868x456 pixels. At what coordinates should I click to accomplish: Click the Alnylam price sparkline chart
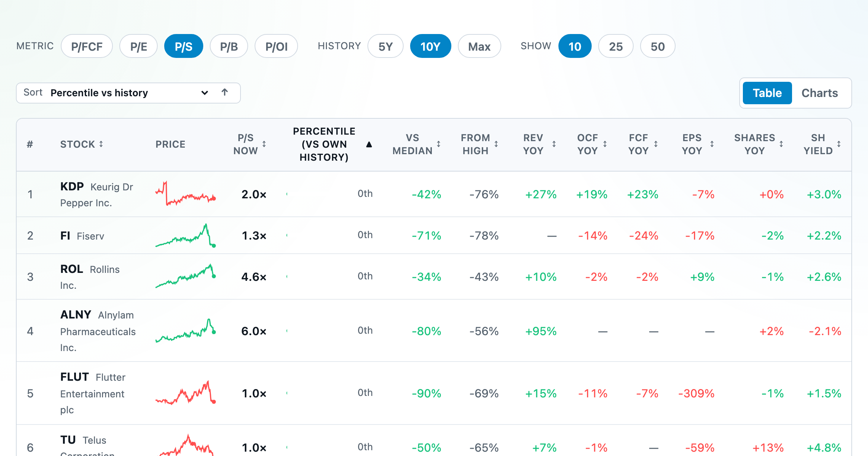[186, 331]
